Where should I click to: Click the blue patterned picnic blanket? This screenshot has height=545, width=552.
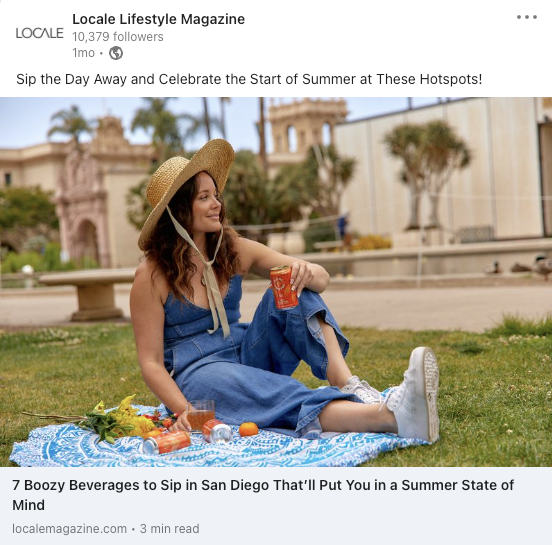click(x=218, y=440)
